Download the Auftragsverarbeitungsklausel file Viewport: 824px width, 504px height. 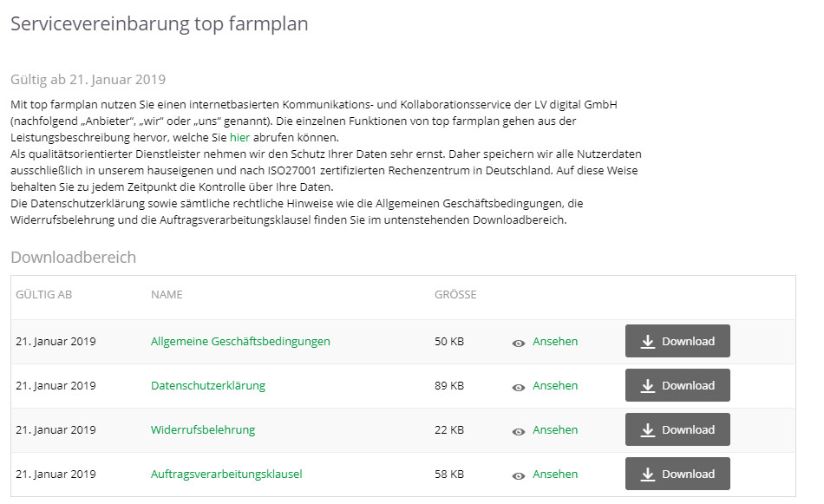677,474
